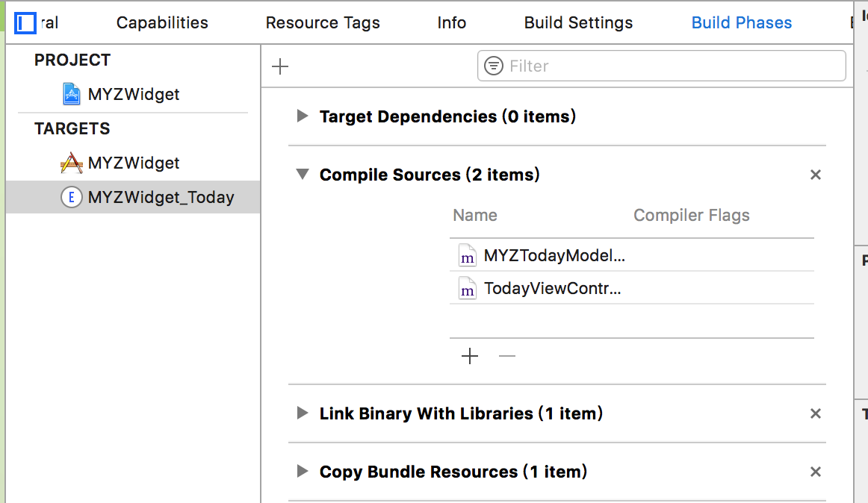Delete the Compile Sources build phase
868x503 pixels.
coord(815,175)
